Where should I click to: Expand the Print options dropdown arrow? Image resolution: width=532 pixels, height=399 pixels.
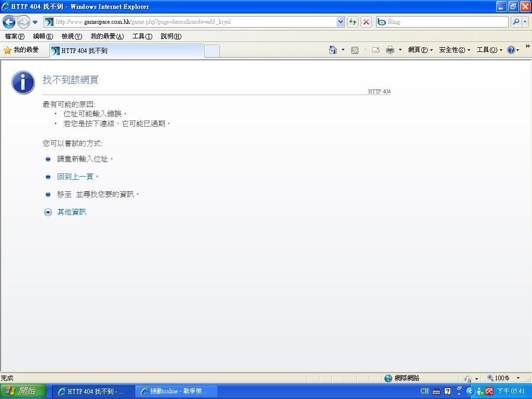(400, 50)
